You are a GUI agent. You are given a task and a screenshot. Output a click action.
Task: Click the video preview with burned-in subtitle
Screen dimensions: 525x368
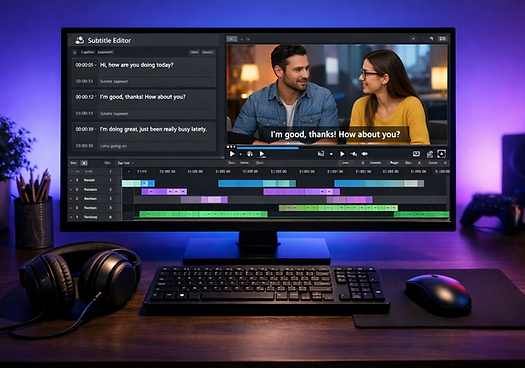337,94
